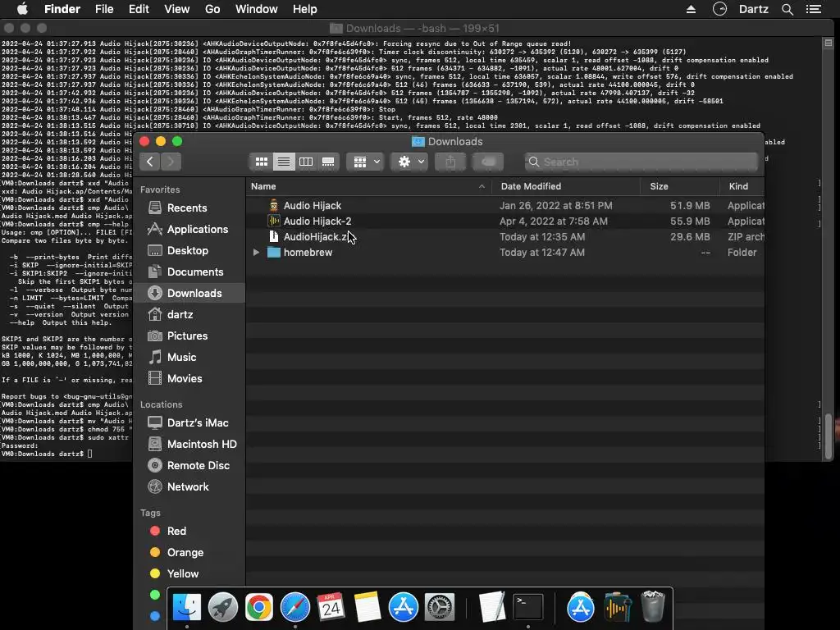Click the Finder Search field

pos(641,162)
